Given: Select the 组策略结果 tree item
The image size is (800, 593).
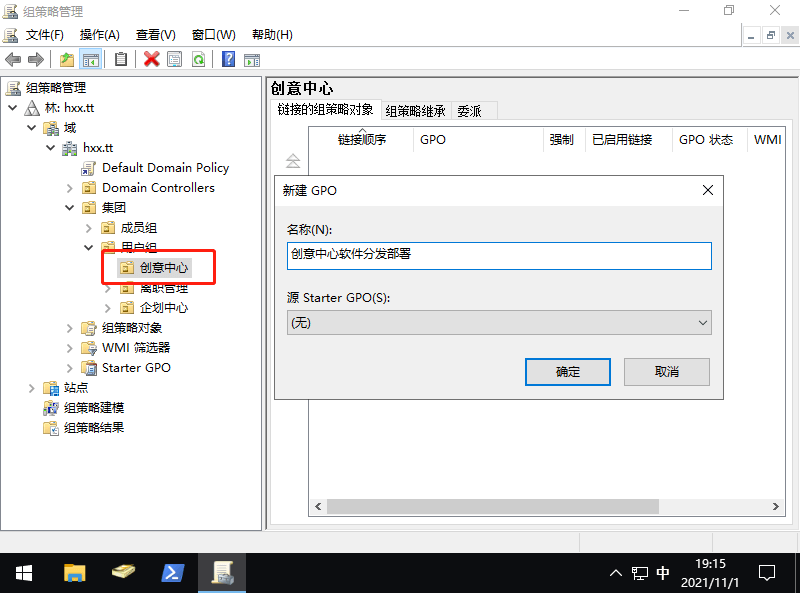Looking at the screenshot, I should [x=94, y=428].
